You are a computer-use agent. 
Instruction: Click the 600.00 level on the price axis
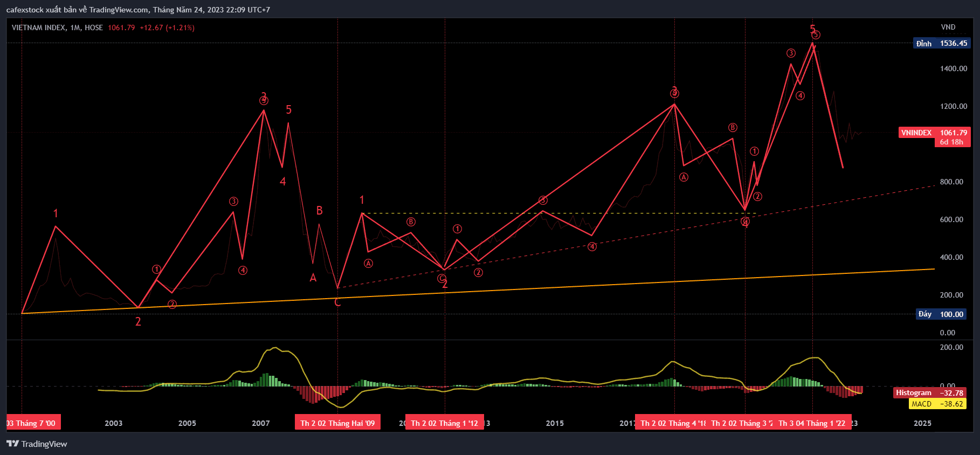point(951,219)
